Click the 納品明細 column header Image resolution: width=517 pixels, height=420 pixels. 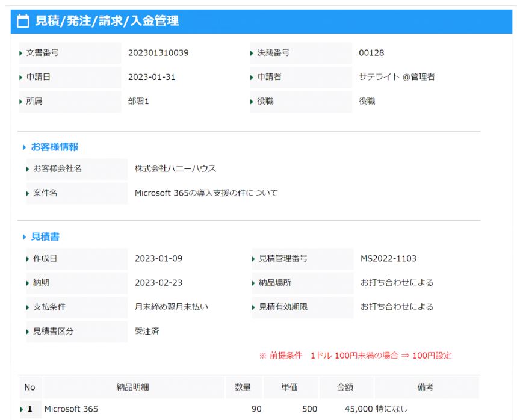[132, 388]
